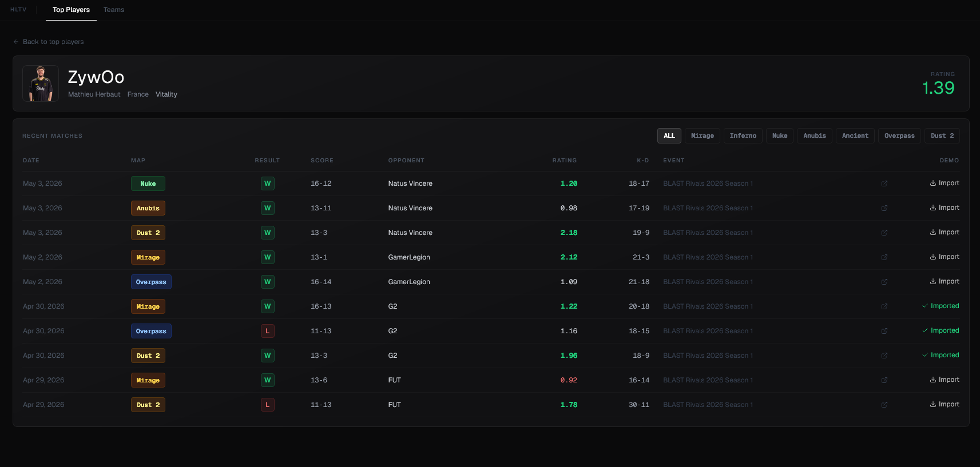Click the 30-11 K-D value
980x467 pixels.
639,405
